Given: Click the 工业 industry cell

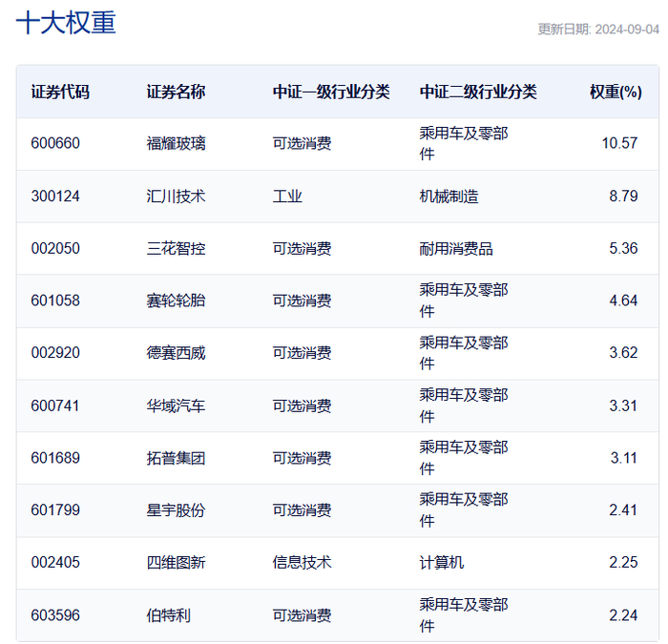Looking at the screenshot, I should (x=287, y=197).
